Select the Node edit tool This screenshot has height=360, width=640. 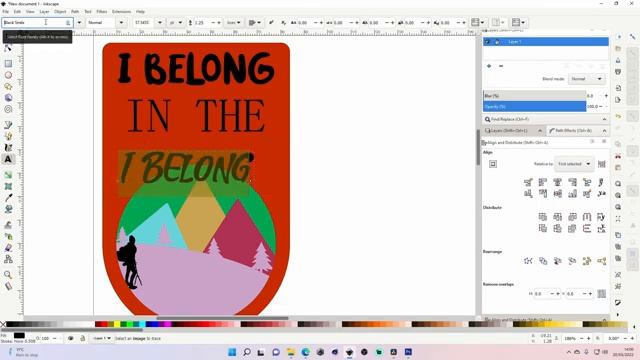click(x=8, y=48)
